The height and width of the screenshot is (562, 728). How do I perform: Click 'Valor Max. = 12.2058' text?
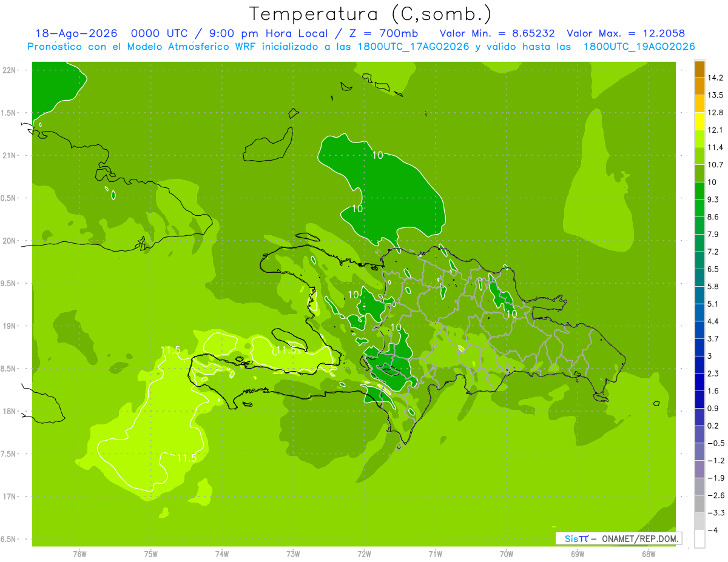tap(625, 33)
